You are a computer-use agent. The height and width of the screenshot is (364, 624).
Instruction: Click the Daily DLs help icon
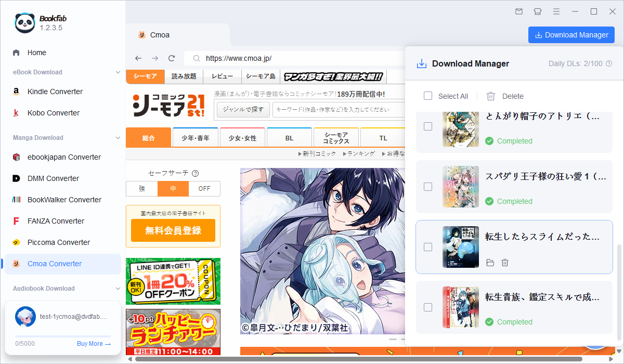pos(609,63)
